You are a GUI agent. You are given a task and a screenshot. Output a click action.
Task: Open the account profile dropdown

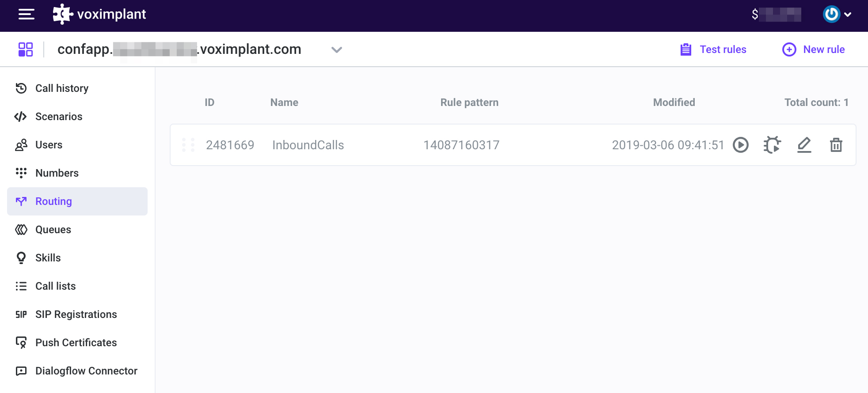click(x=837, y=14)
